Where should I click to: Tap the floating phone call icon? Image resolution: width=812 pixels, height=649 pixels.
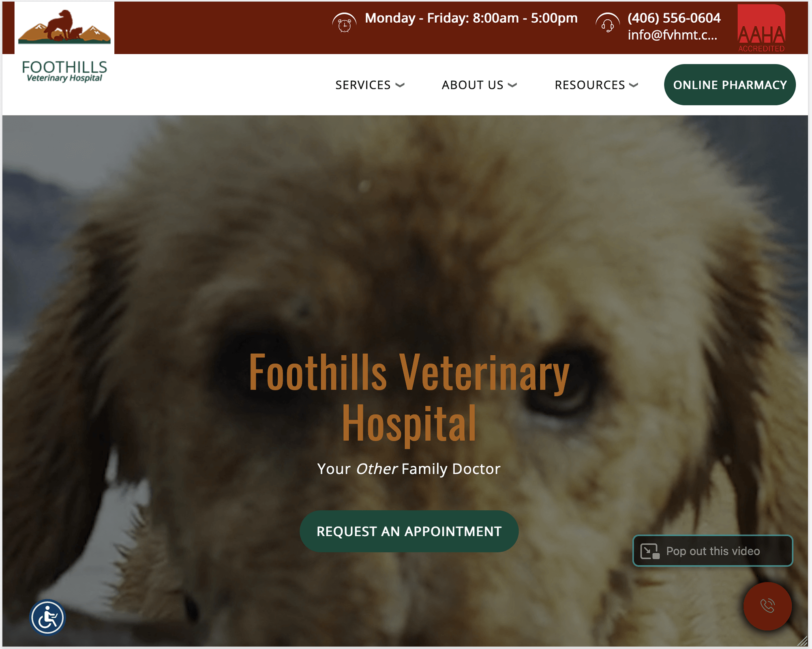[x=767, y=606]
